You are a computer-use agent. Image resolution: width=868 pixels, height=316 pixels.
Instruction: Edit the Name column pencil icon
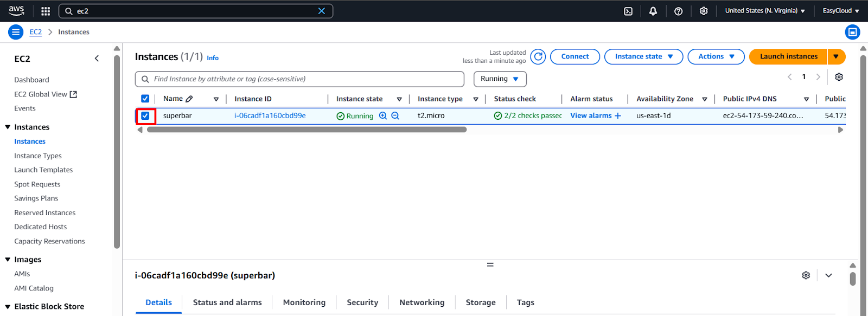pyautogui.click(x=189, y=99)
